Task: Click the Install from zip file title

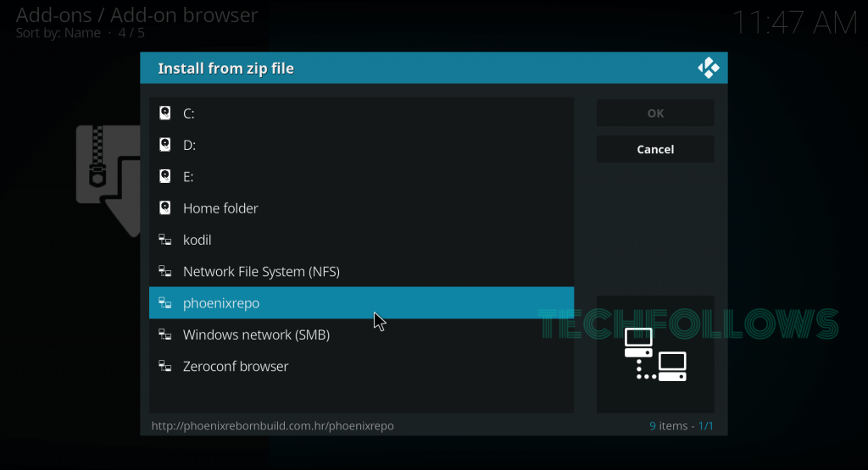Action: click(225, 68)
